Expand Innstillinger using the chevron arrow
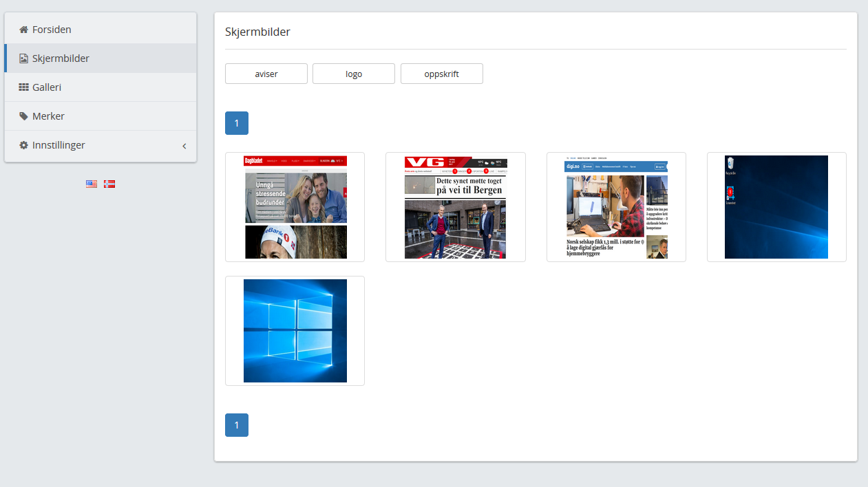The height and width of the screenshot is (487, 868). pyautogui.click(x=184, y=146)
